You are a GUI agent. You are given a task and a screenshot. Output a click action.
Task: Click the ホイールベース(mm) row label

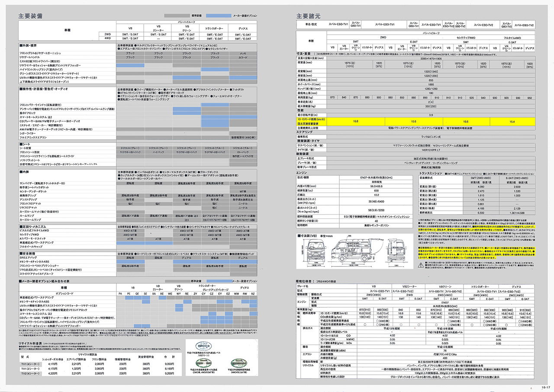(309, 84)
